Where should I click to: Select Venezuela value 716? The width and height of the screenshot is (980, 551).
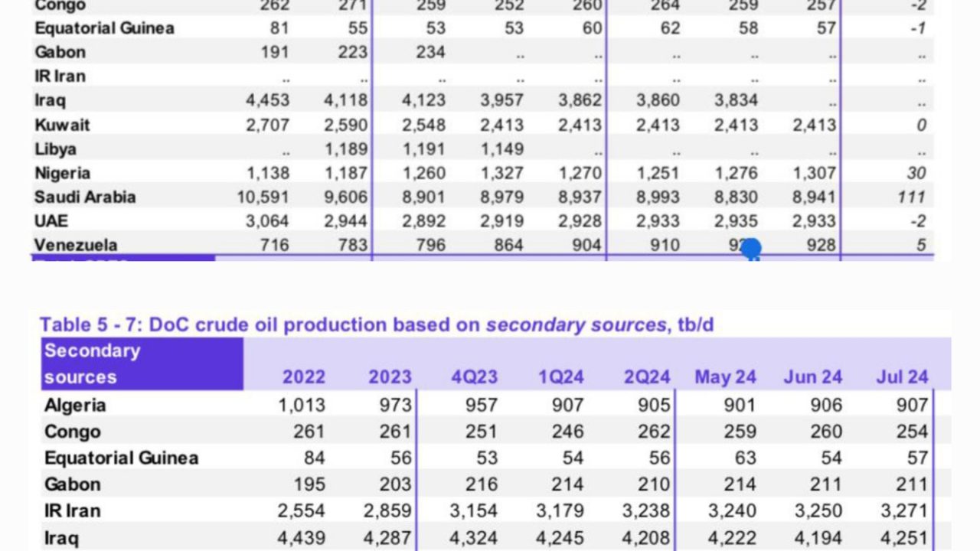point(274,246)
